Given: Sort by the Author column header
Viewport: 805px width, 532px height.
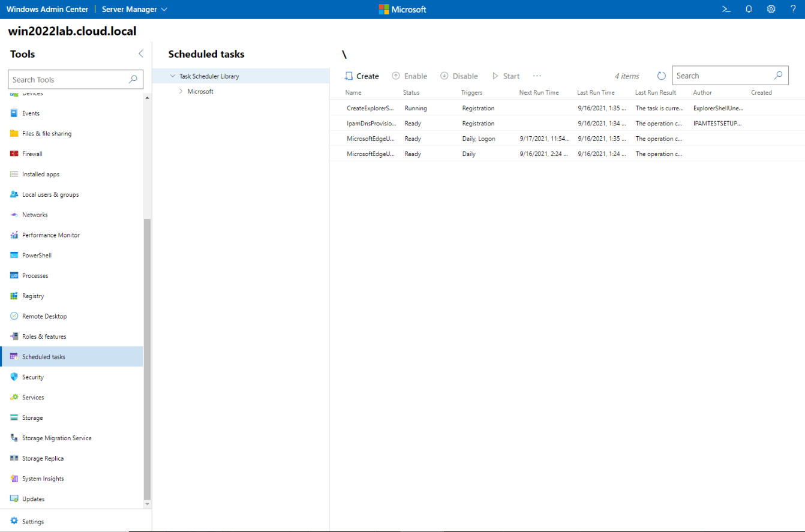Looking at the screenshot, I should pyautogui.click(x=702, y=93).
